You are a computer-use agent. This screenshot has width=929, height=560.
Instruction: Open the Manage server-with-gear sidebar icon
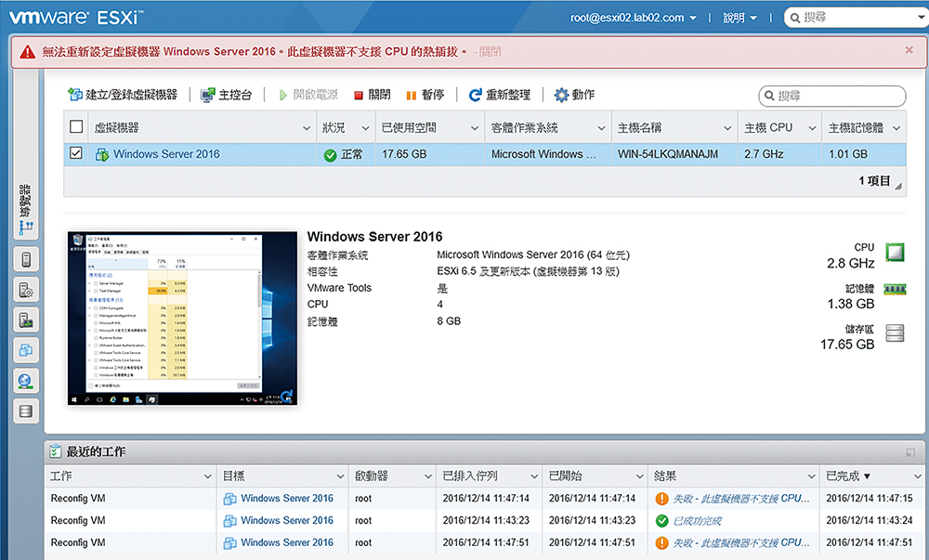pyautogui.click(x=25, y=290)
